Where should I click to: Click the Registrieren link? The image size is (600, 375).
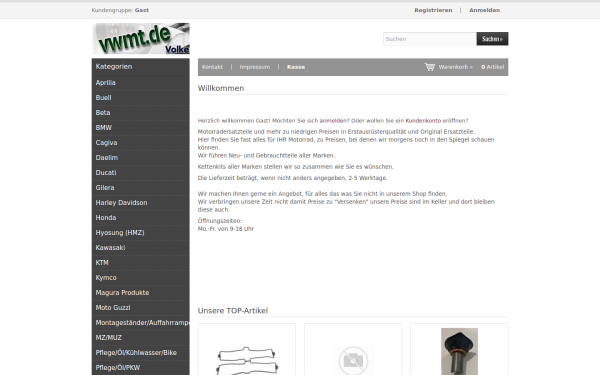pyautogui.click(x=433, y=10)
